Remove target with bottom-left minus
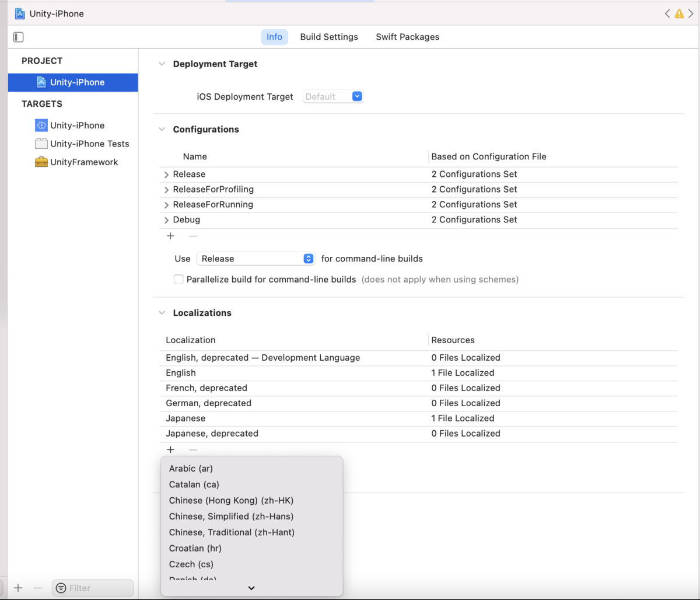The width and height of the screenshot is (700, 600). (38, 588)
